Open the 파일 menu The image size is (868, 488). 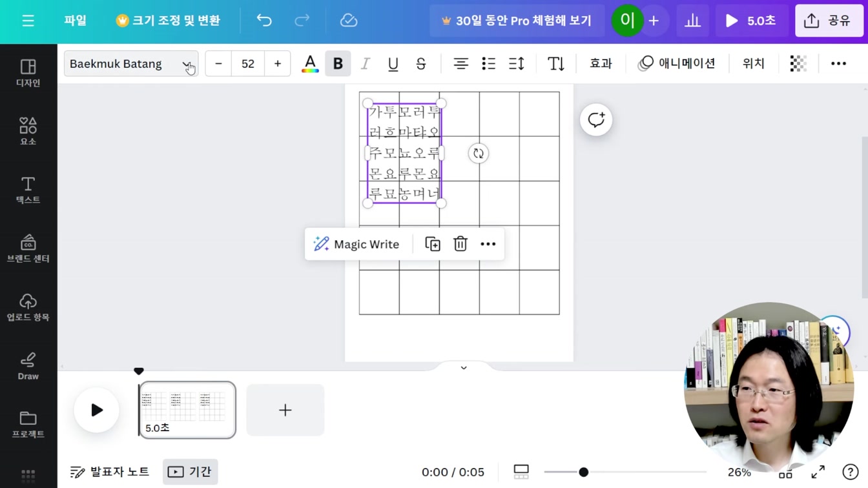coord(75,21)
